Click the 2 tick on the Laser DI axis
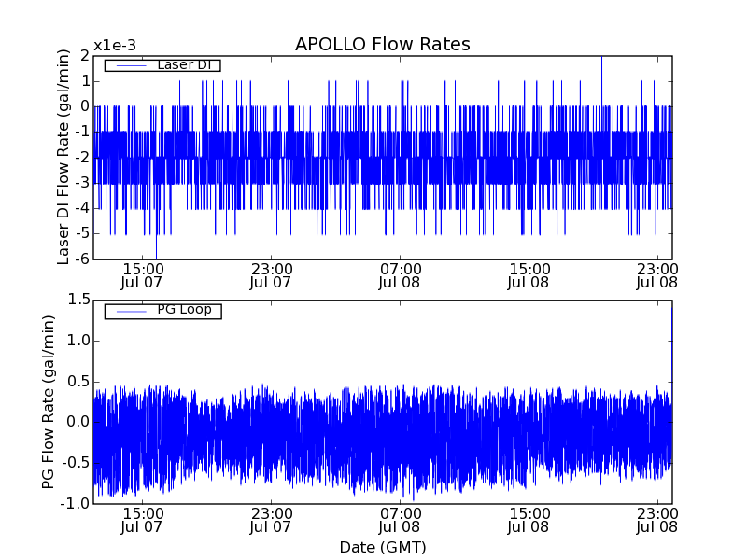 click(x=85, y=56)
